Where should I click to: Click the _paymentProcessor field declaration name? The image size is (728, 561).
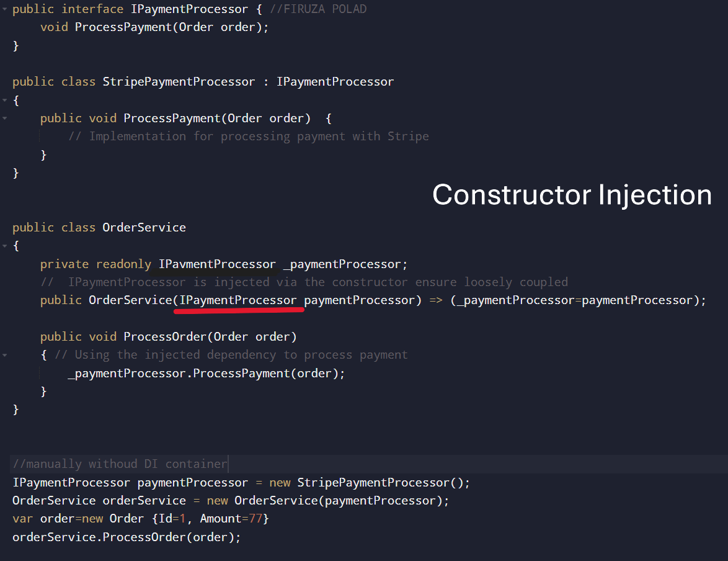342,264
